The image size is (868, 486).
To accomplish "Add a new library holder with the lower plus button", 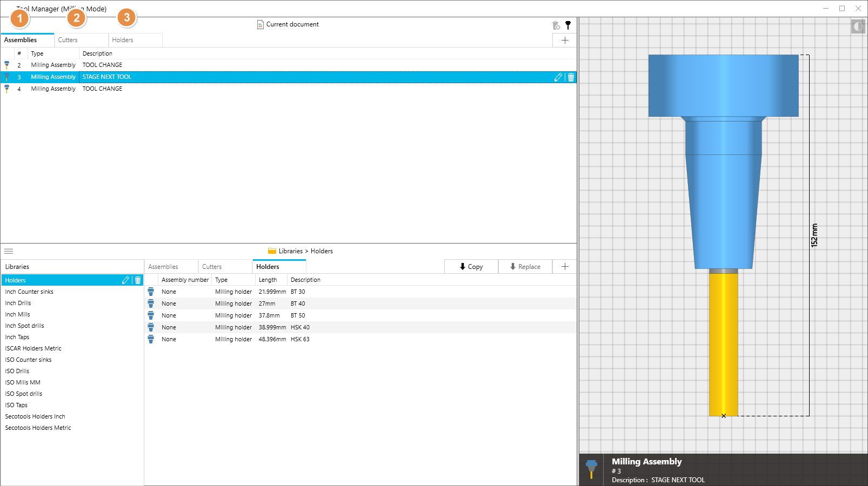I will tap(565, 267).
